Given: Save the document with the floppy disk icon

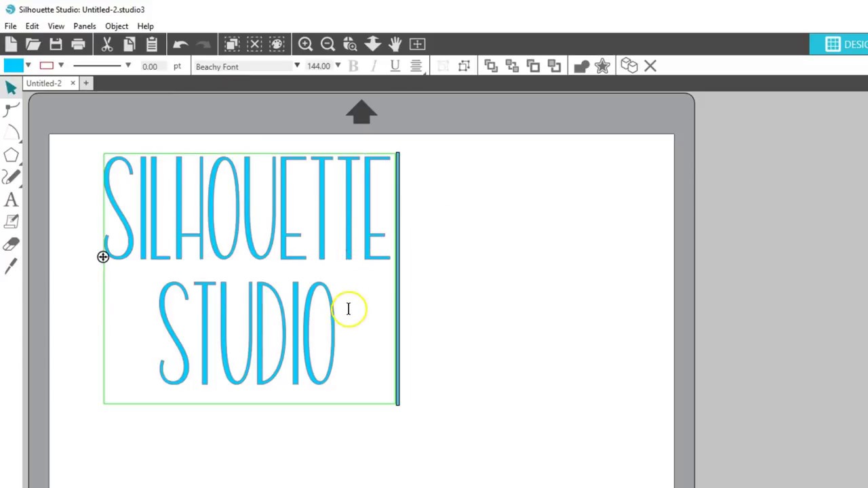Looking at the screenshot, I should [x=56, y=45].
